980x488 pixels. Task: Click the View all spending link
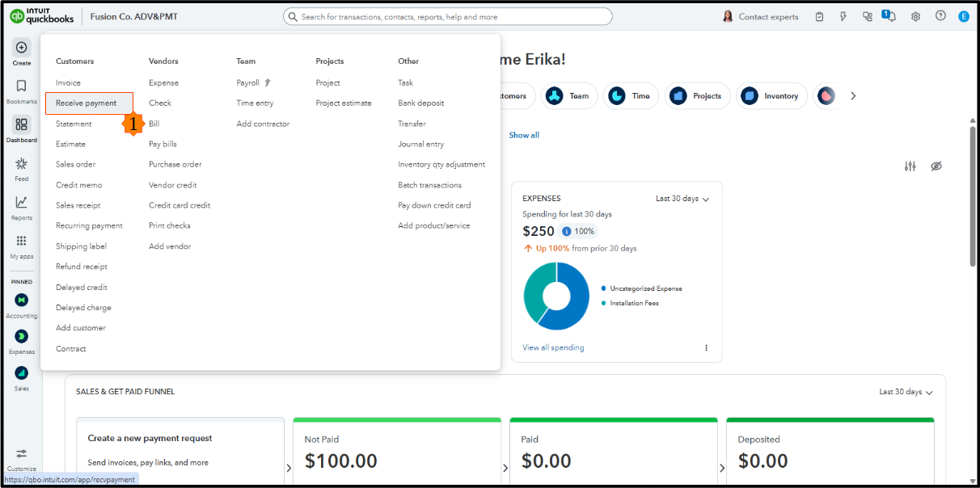(553, 347)
